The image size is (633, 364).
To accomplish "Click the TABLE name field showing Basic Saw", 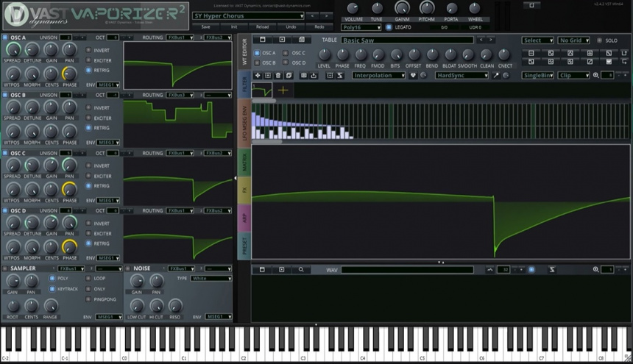I will pyautogui.click(x=407, y=40).
